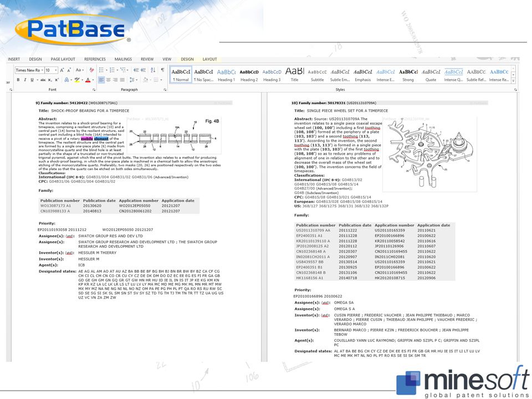This screenshot has width=532, height=399.
Task: Justify the paragraph text
Action: coord(122,80)
